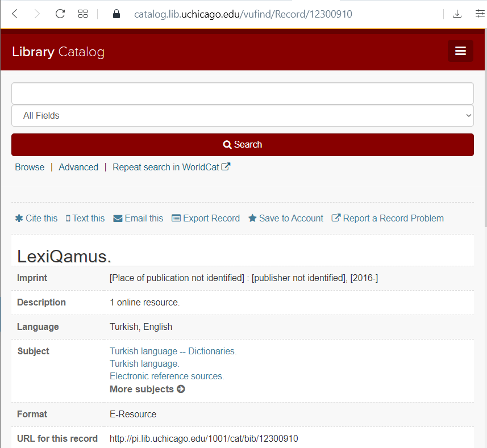Click the browser forward arrow
The image size is (487, 448).
pyautogui.click(x=37, y=14)
